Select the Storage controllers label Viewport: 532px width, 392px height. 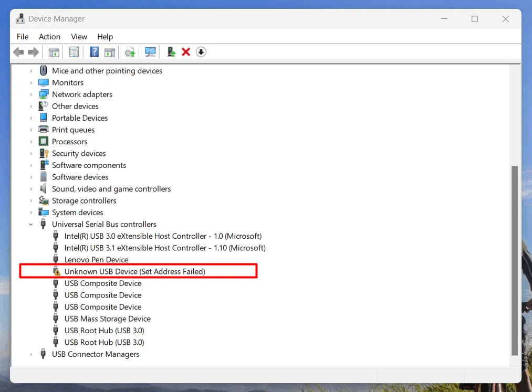tap(84, 201)
